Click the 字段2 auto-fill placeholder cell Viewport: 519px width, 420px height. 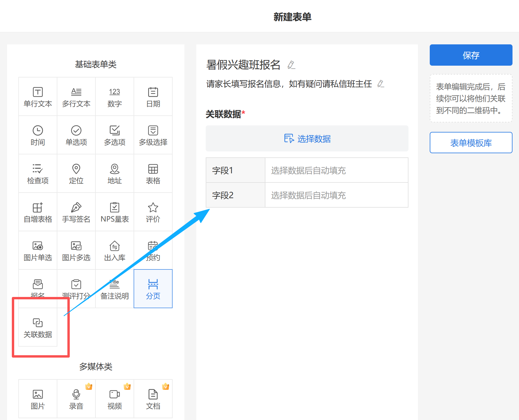(x=337, y=195)
